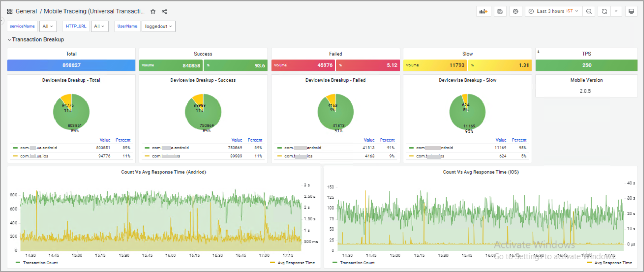Open dashboard settings gear icon

(x=515, y=11)
